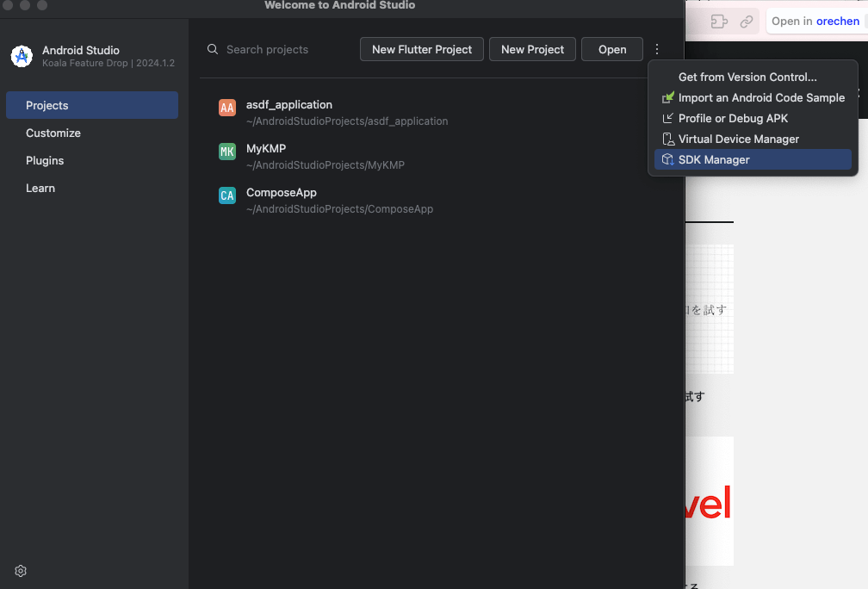Click Open in orechen link in the browser
Screen dimensions: 868x589
click(815, 21)
